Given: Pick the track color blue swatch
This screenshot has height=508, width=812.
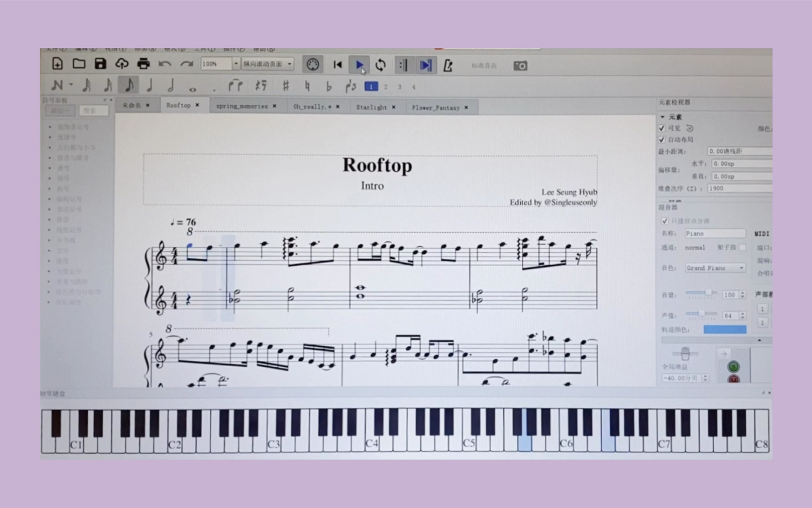Looking at the screenshot, I should tap(725, 330).
